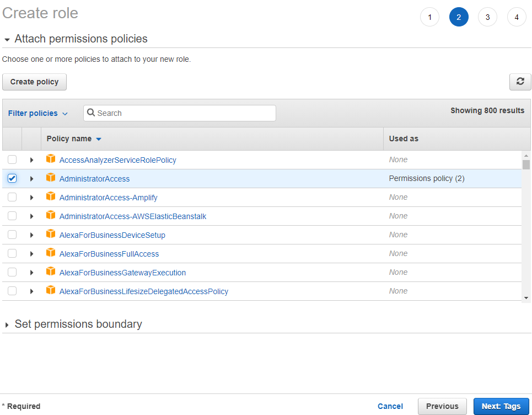The height and width of the screenshot is (415, 532).
Task: Check the AdministratorAccess-AWSElasticBeanstalk policy
Action: coord(12,215)
